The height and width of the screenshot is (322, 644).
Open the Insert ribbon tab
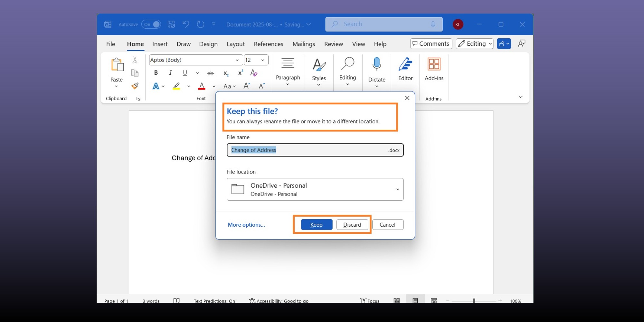point(160,44)
